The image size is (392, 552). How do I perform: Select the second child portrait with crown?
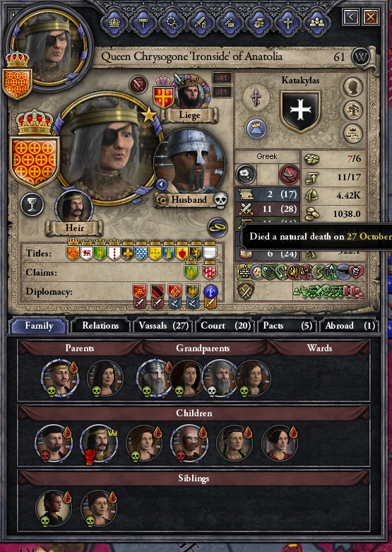click(x=98, y=443)
